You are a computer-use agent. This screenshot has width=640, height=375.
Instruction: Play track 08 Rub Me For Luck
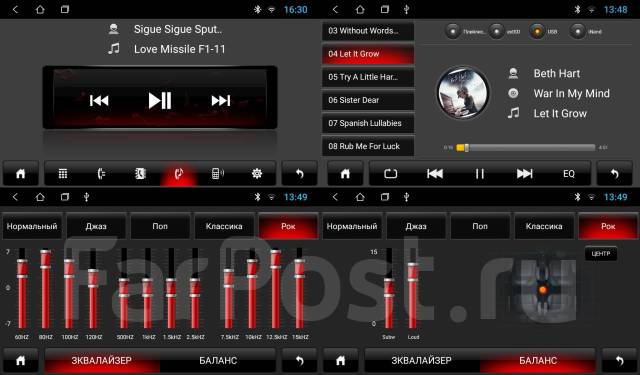368,146
